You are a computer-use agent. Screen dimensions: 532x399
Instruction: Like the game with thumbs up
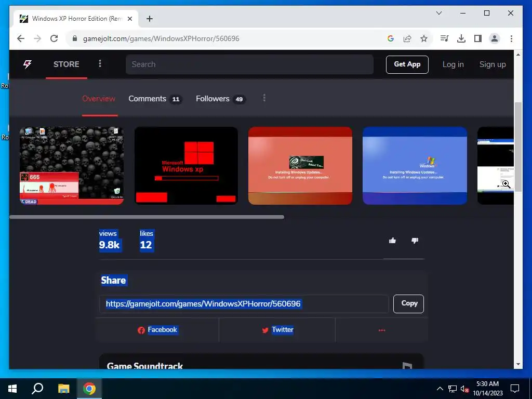393,241
